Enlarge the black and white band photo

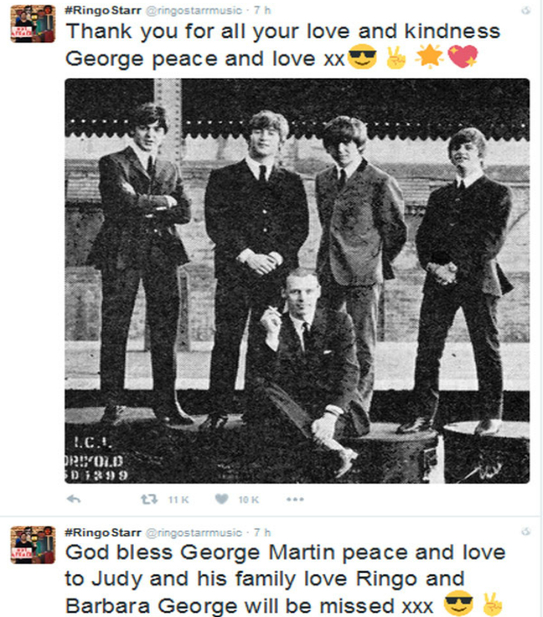[x=297, y=281]
